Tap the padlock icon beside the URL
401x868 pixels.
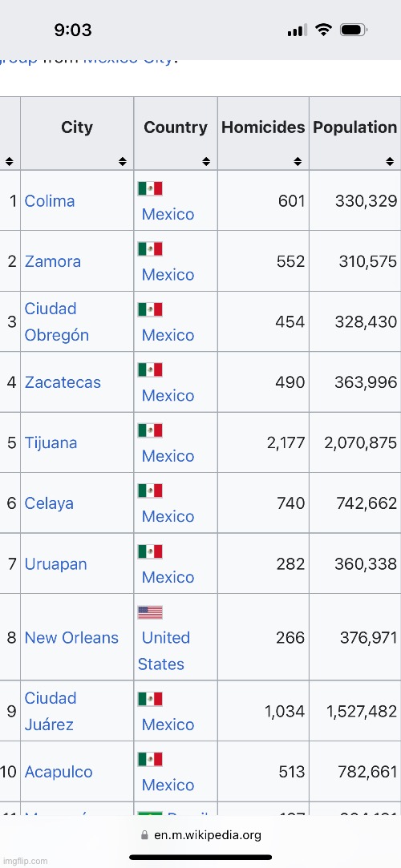coord(145,835)
